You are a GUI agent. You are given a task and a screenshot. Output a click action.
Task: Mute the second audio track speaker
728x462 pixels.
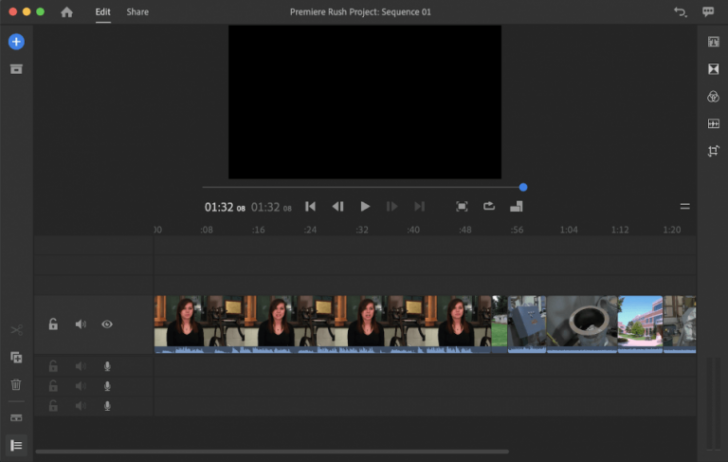pyautogui.click(x=81, y=386)
